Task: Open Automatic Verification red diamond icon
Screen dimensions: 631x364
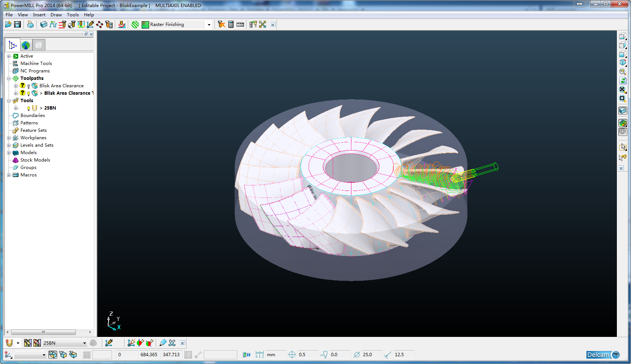Action: click(x=100, y=25)
